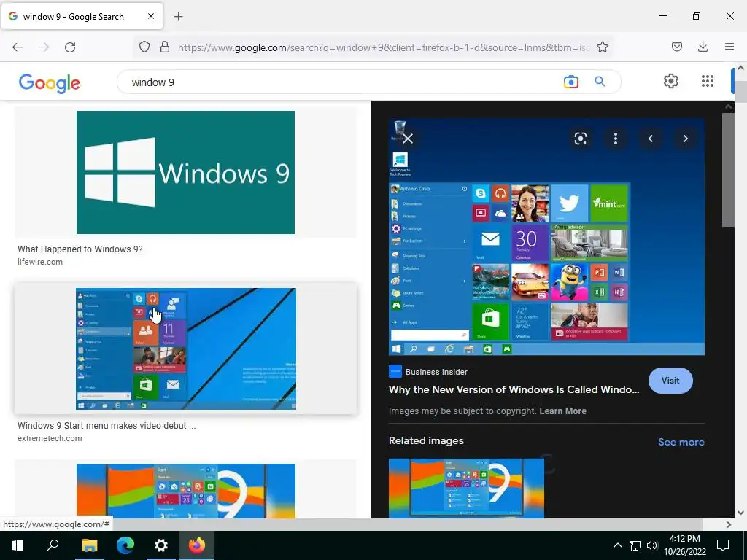Open a new tab with plus button

click(178, 17)
